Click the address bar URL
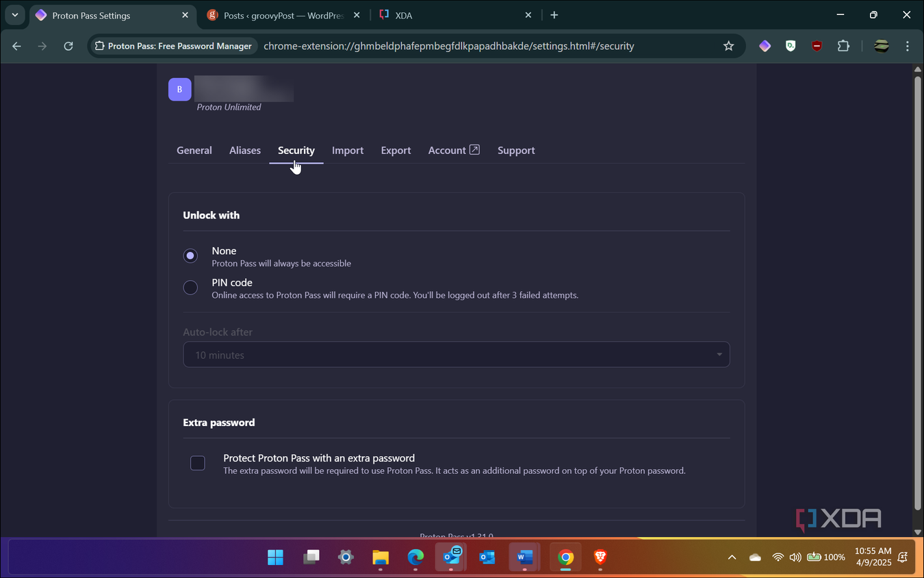 coord(449,46)
